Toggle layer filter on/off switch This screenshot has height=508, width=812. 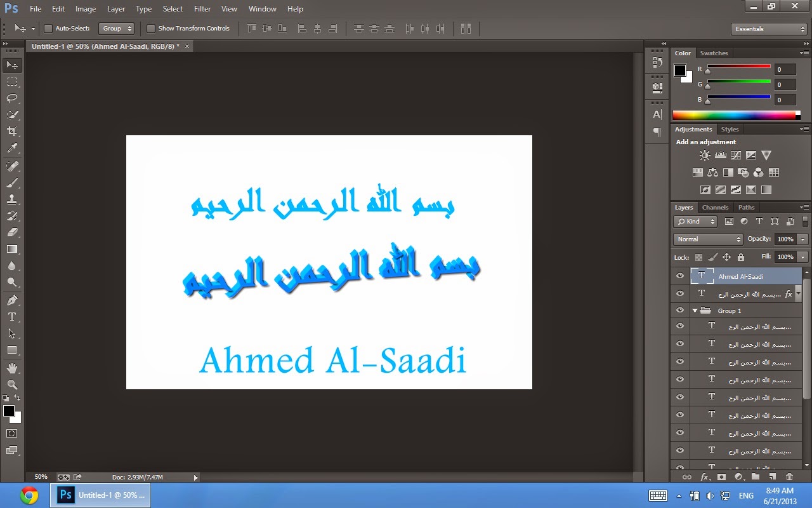(806, 220)
